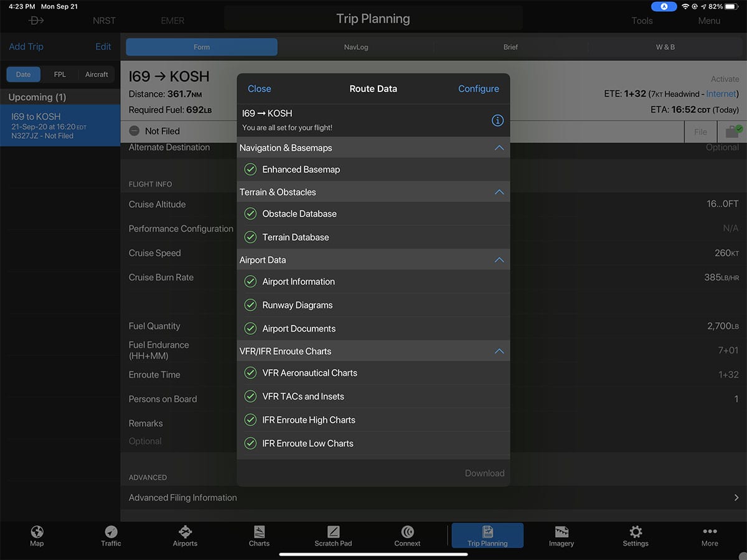Tap the Runway Diagrams checkmark icon

(x=250, y=305)
